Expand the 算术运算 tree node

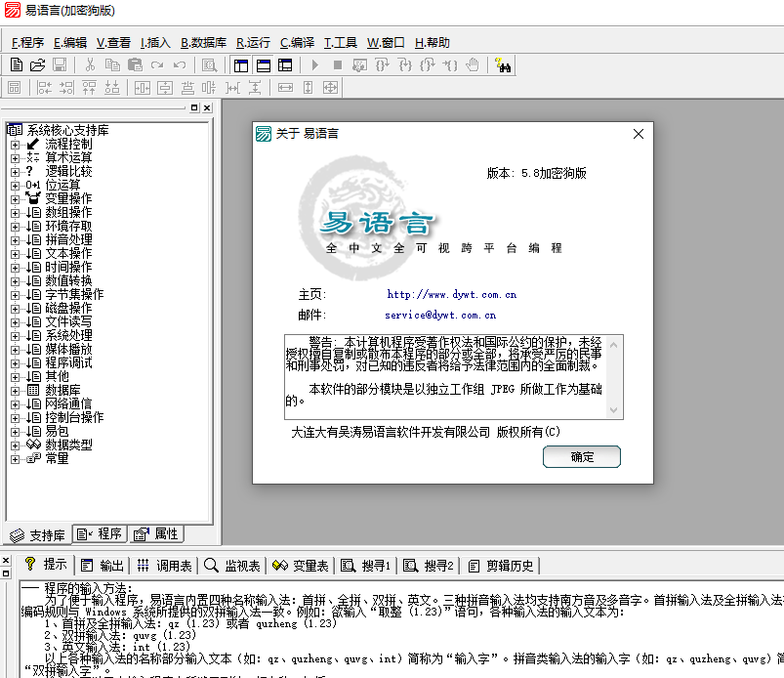point(15,158)
